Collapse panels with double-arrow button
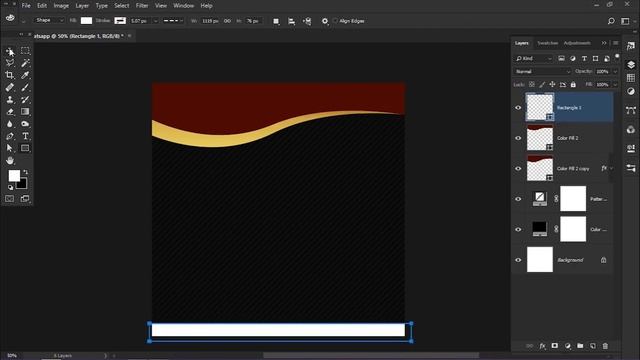 (604, 43)
